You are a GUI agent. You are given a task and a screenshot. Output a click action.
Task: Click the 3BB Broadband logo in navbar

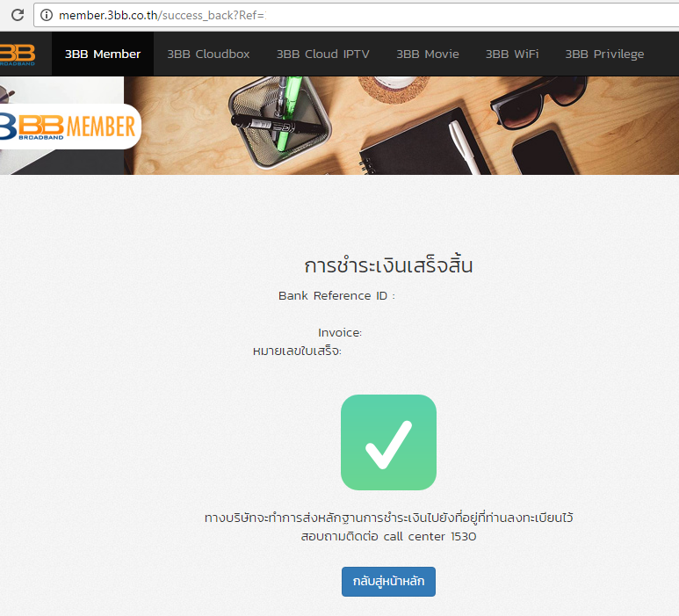18,54
